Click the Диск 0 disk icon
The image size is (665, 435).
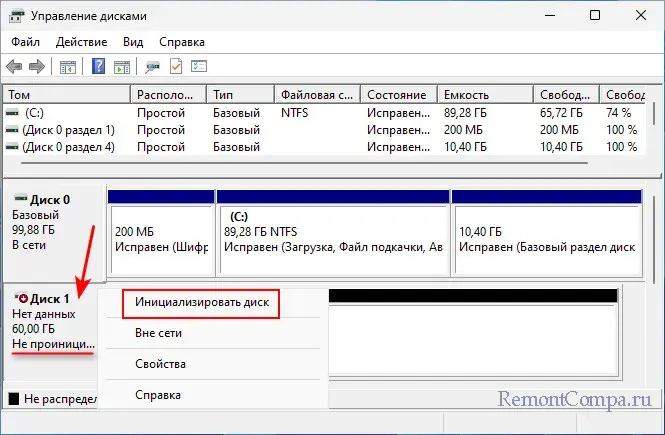pos(21,198)
